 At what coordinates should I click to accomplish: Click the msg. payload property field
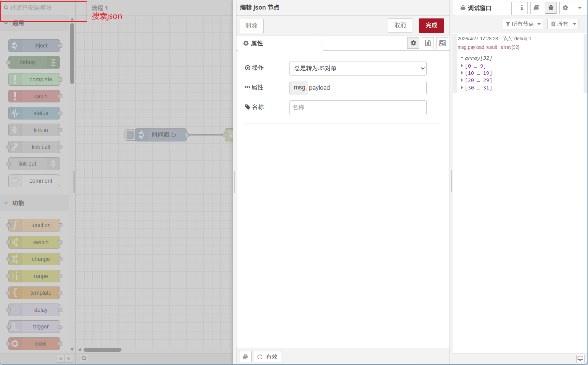(358, 88)
